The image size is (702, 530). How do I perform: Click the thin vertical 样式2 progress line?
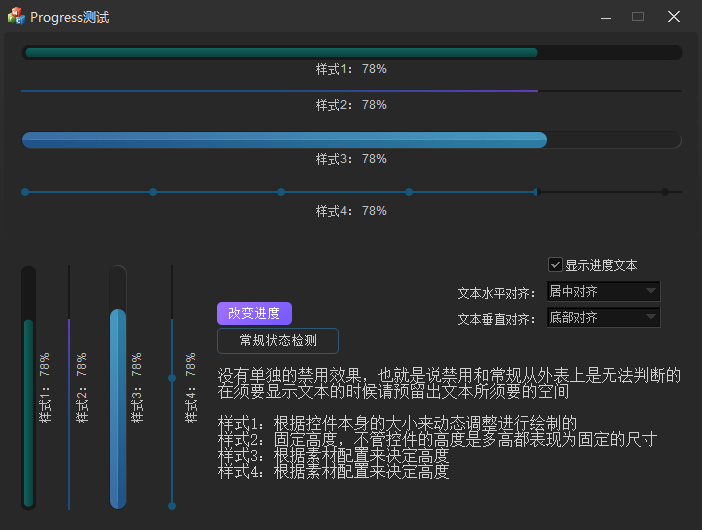(69, 388)
